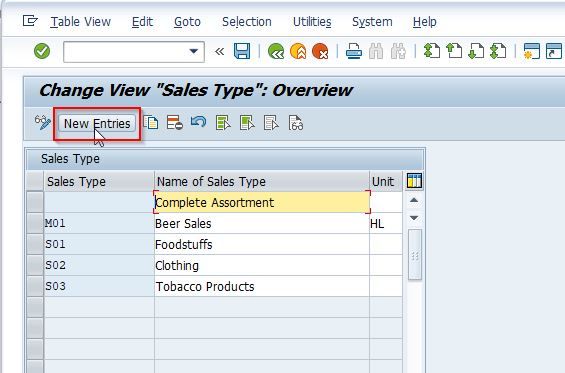
Task: Select the row selector for S03 Tobacco Products
Action: point(35,287)
